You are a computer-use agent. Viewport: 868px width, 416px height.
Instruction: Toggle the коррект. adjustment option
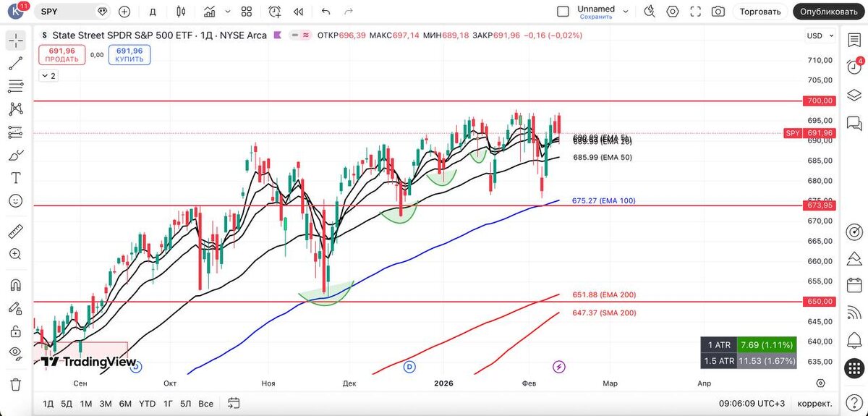[x=814, y=403]
